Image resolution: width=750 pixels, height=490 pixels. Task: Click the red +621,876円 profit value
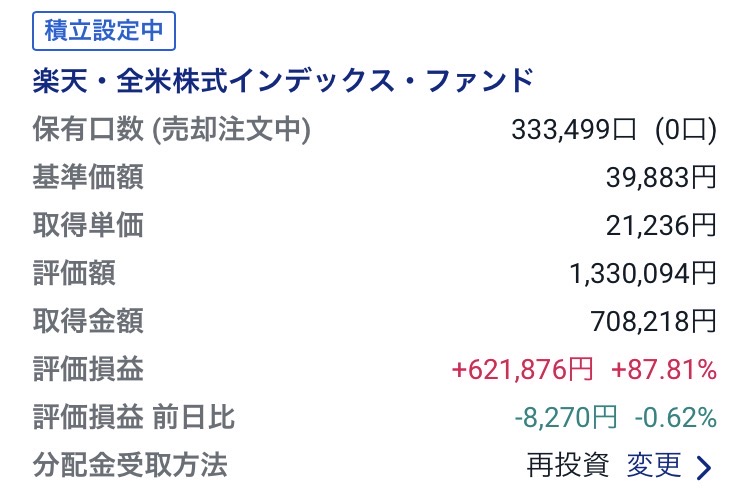(522, 370)
